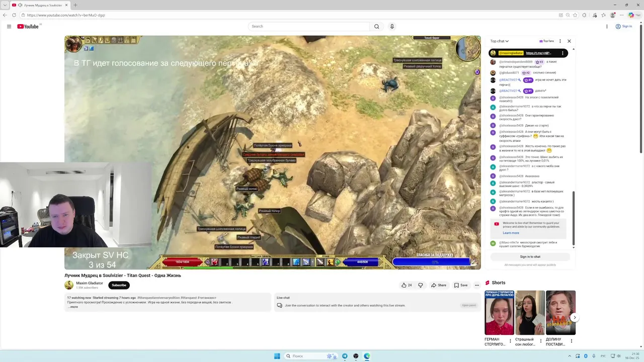The image size is (644, 362).
Task: Go to YouTube home via the logo
Action: click(28, 26)
